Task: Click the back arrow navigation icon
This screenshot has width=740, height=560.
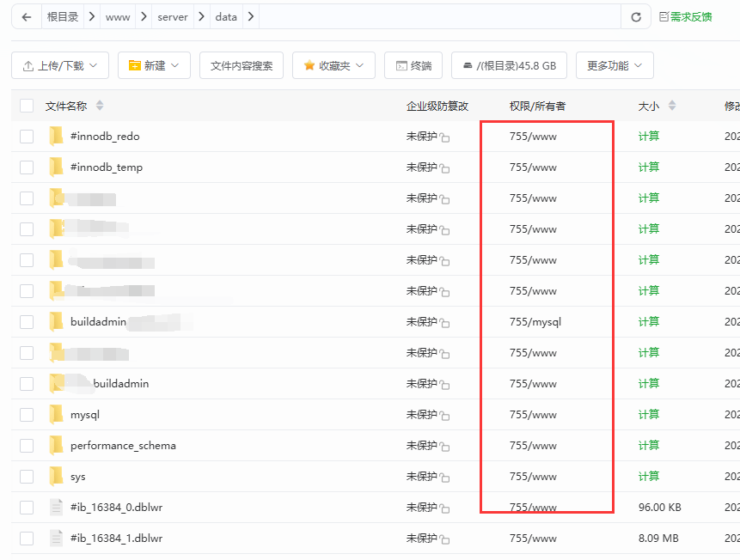Action: (x=27, y=17)
